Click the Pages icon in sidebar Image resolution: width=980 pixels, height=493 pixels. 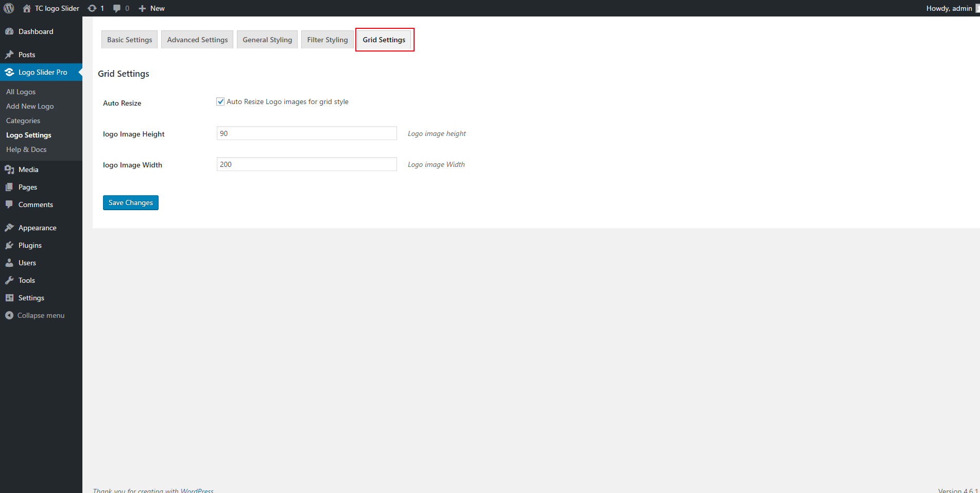9,187
